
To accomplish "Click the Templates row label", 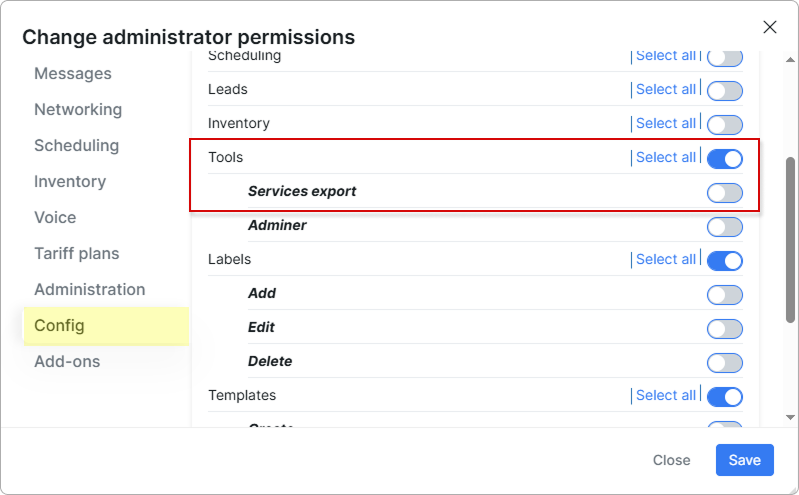I will pyautogui.click(x=242, y=395).
